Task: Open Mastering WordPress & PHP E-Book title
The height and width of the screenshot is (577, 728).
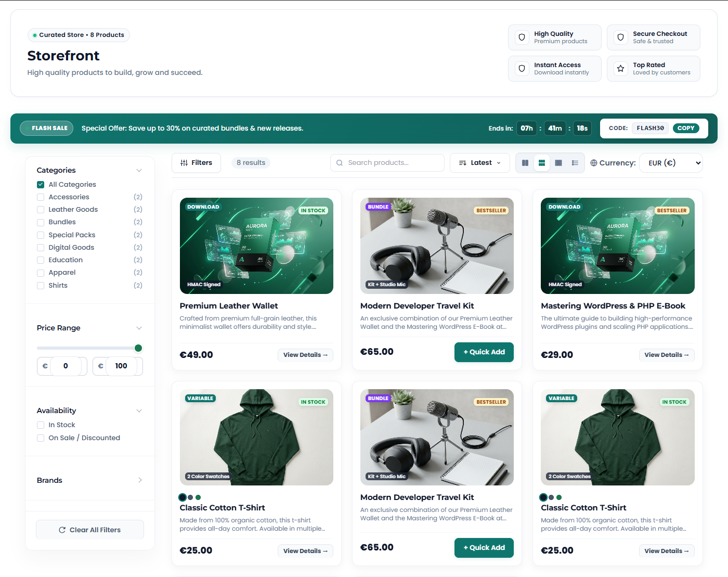Action: (613, 306)
